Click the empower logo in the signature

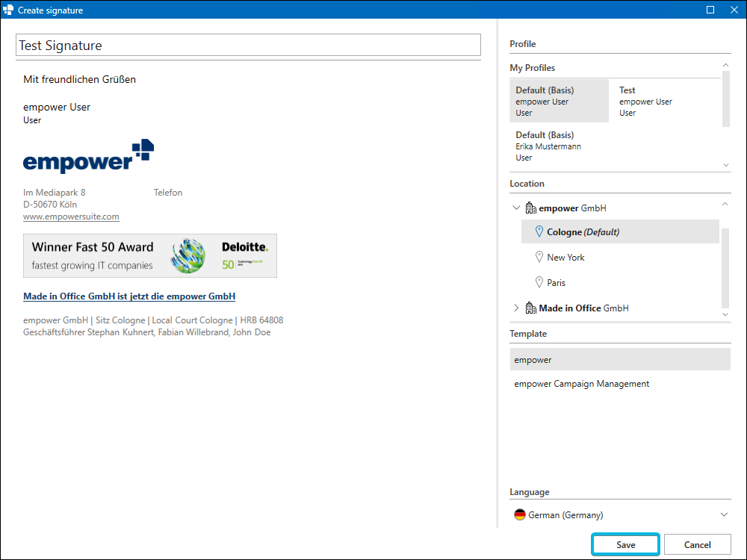tap(88, 156)
